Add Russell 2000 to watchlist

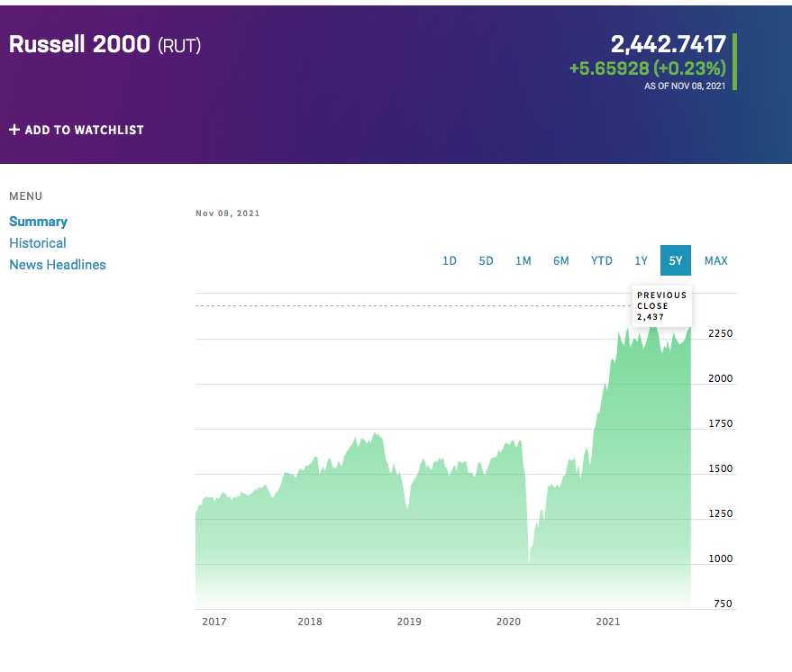tap(77, 130)
